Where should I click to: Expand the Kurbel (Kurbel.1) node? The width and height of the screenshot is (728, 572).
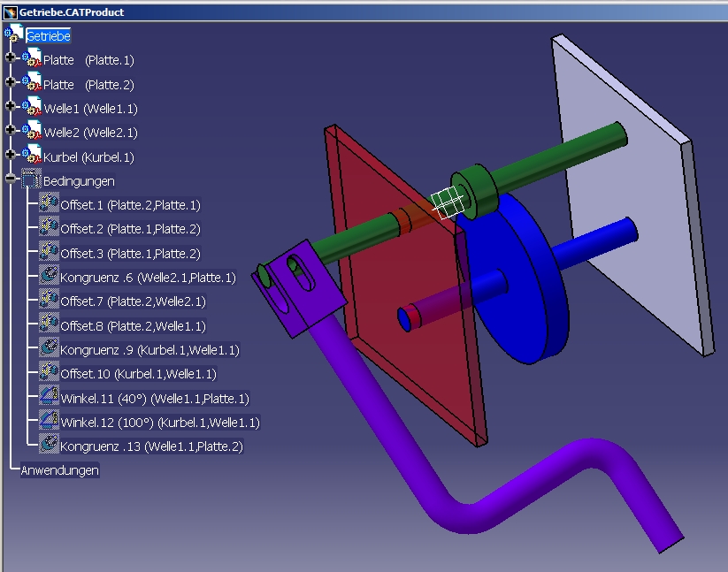(x=11, y=154)
